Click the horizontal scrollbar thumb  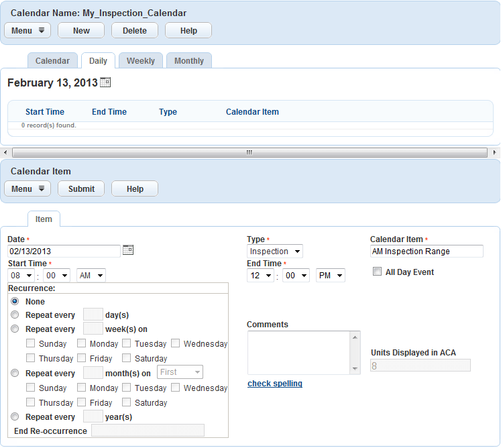pyautogui.click(x=249, y=153)
